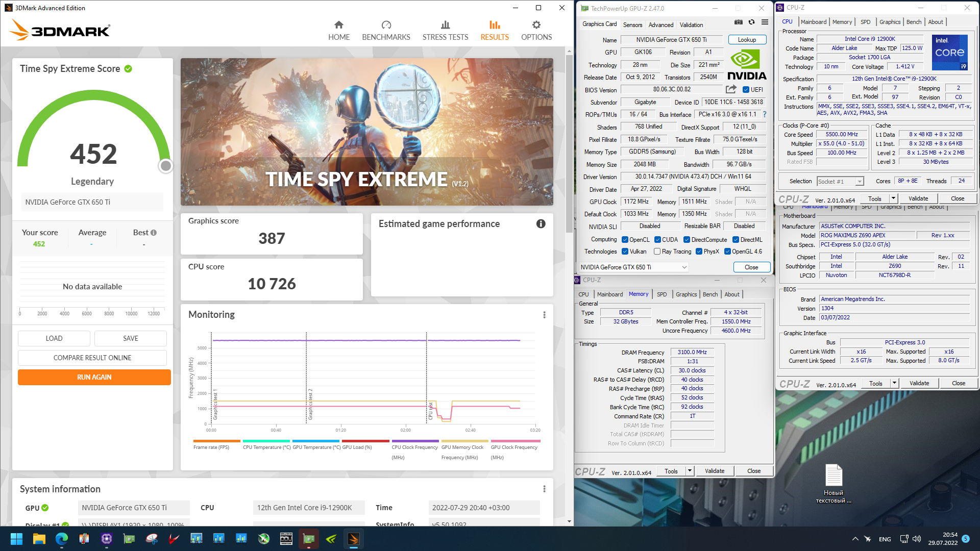Image resolution: width=980 pixels, height=551 pixels.
Task: Open the Monitoring panel three-dot menu
Action: pos(545,315)
